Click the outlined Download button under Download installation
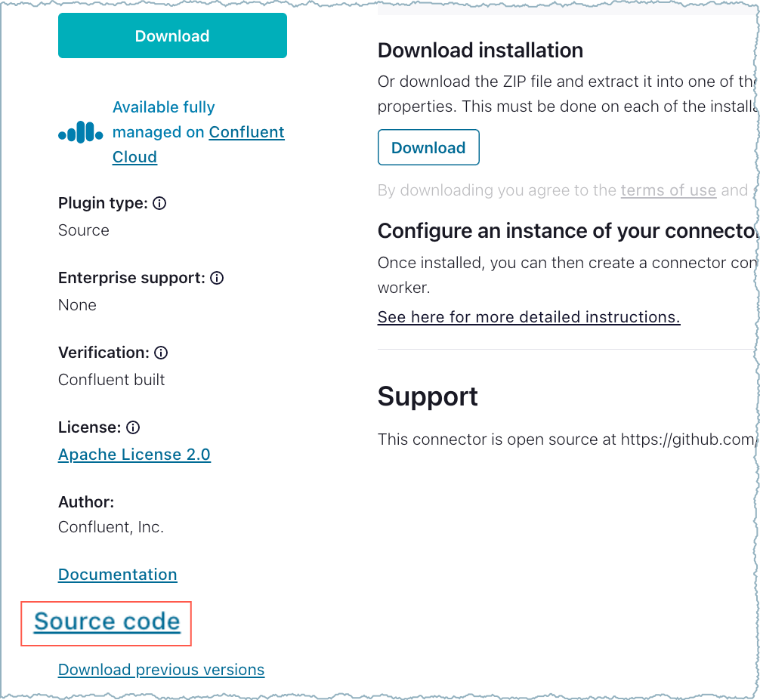Image resolution: width=760 pixels, height=700 pixels. click(428, 147)
